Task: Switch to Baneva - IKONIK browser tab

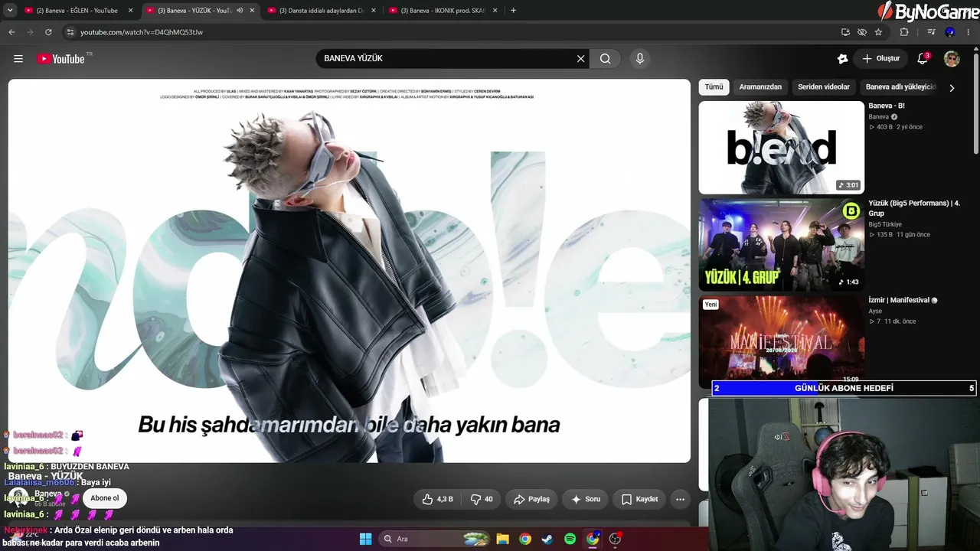Action: pos(443,11)
